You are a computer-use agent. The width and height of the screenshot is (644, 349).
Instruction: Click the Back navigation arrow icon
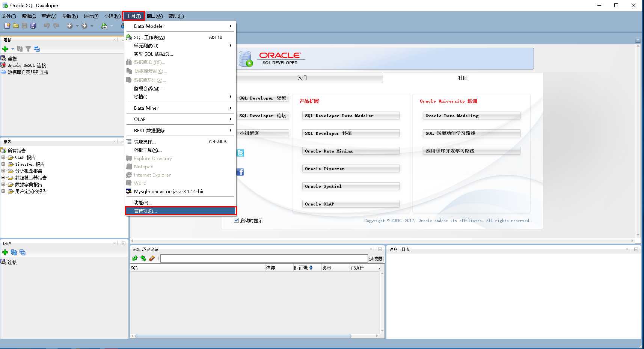pyautogui.click(x=70, y=26)
